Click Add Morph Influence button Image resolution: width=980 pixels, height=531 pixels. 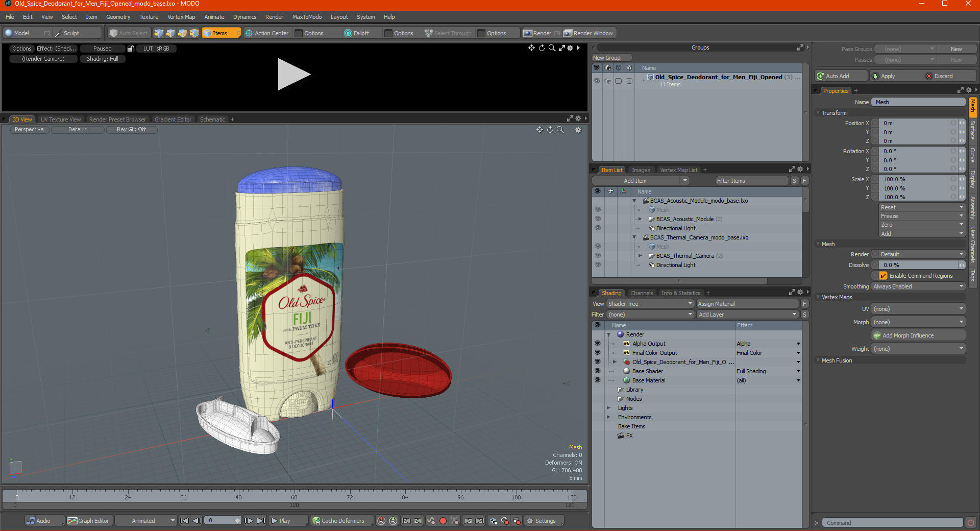[918, 335]
